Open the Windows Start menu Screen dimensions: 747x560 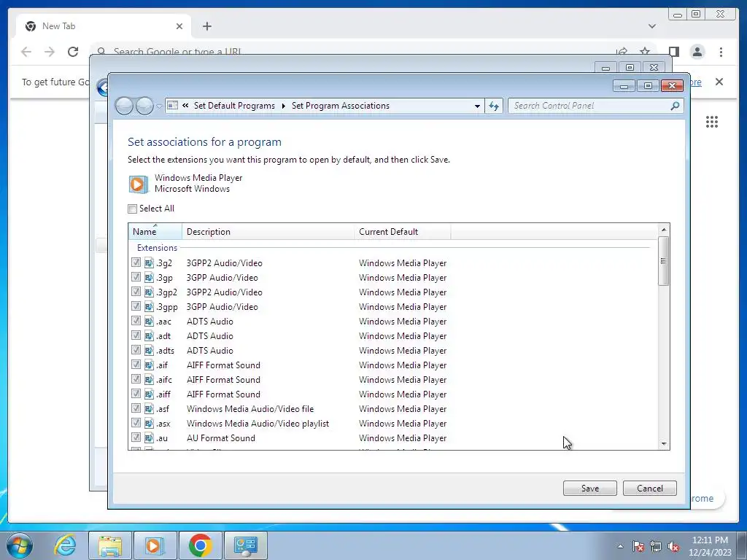click(x=19, y=545)
